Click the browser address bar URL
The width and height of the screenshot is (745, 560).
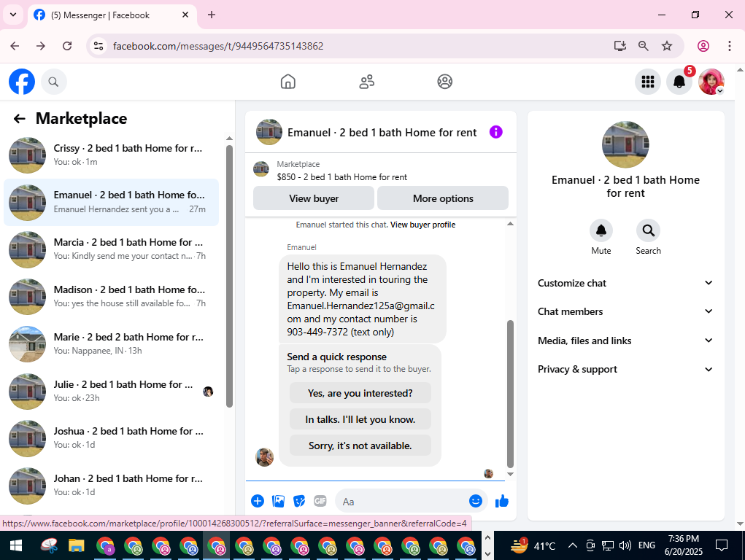point(218,46)
